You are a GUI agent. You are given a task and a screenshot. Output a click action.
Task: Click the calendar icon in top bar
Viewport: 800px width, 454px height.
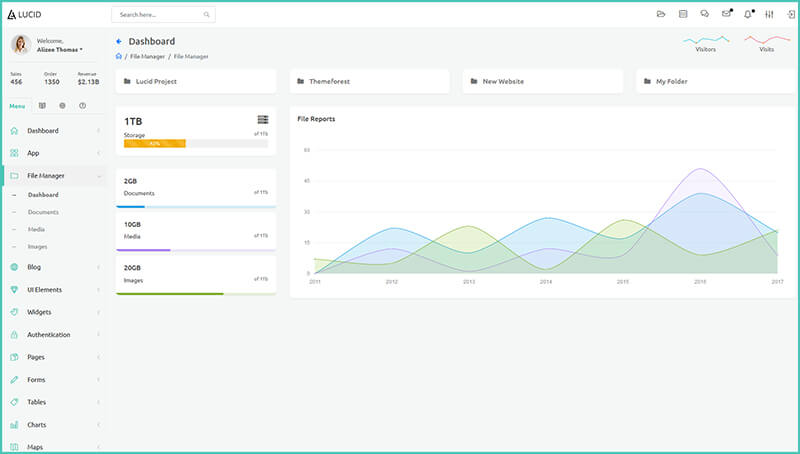(682, 14)
